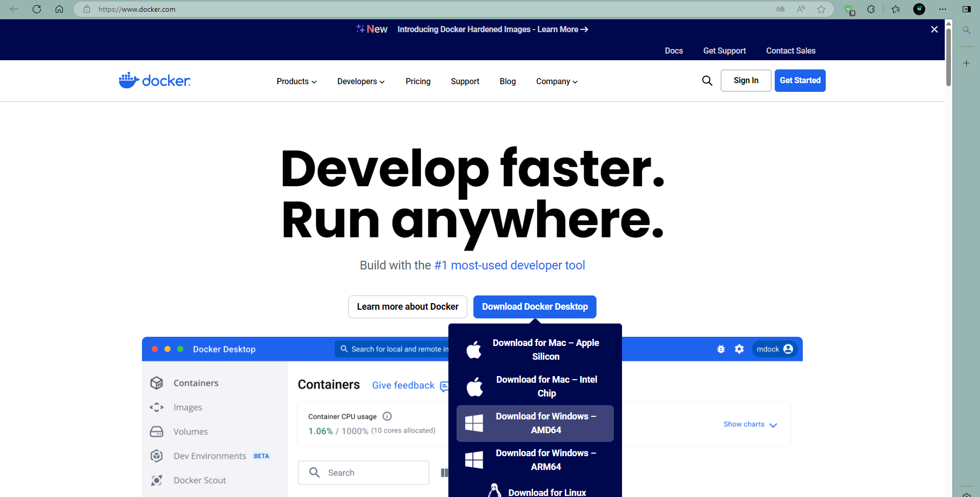Open Contact Sales in top bar
The image size is (980, 497).
pos(791,51)
